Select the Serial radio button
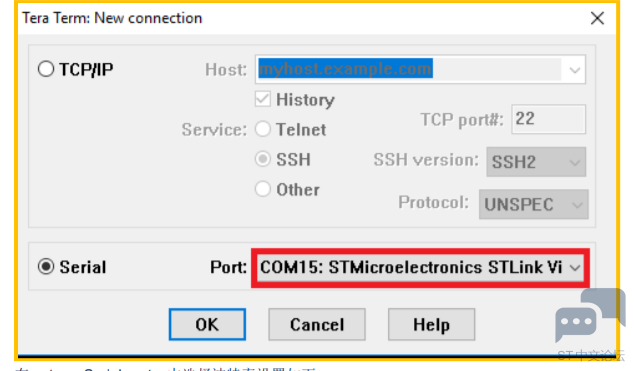634x371 pixels. 46,267
